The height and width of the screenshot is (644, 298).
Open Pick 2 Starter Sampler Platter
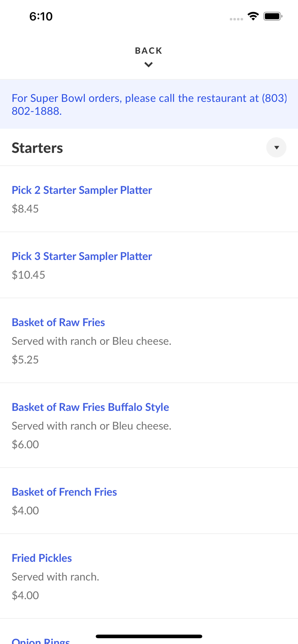click(82, 190)
